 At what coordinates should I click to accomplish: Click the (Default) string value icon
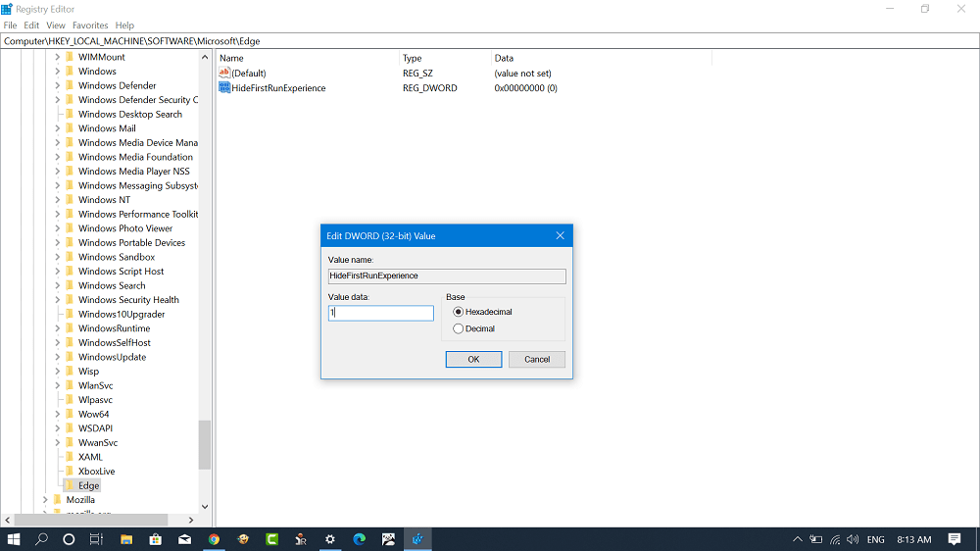tap(224, 74)
